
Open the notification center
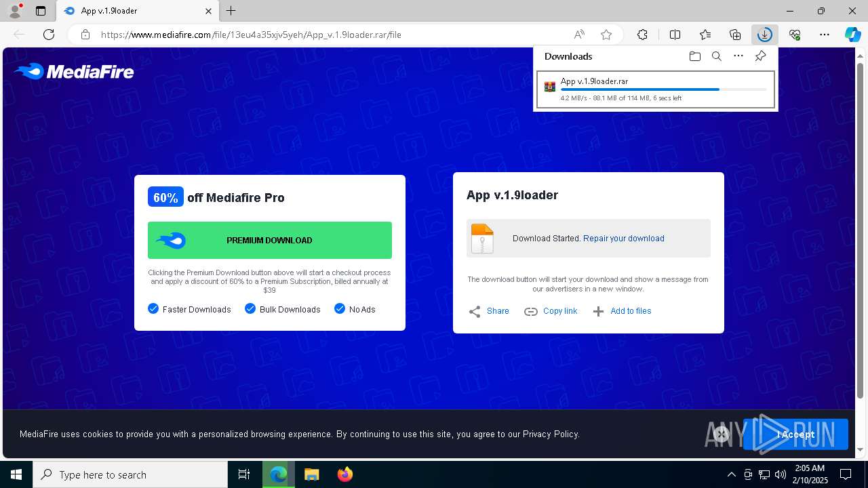pos(846,474)
